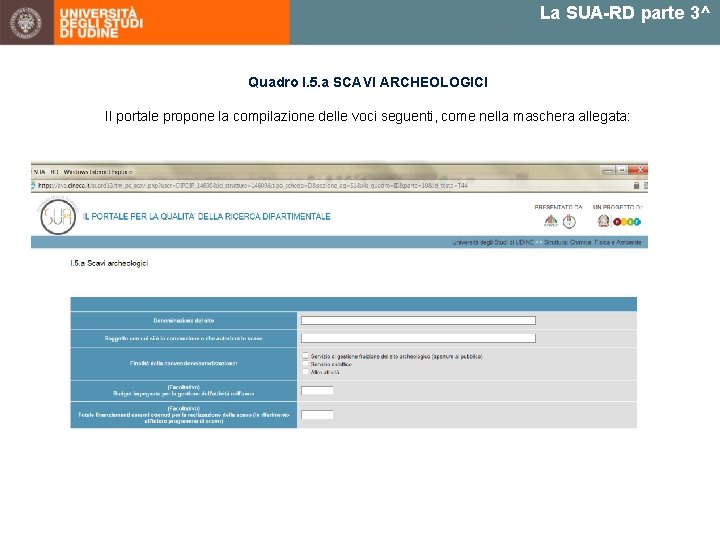Tick the 'Servizio di gestione fruizione del sito' checkbox

click(x=305, y=356)
